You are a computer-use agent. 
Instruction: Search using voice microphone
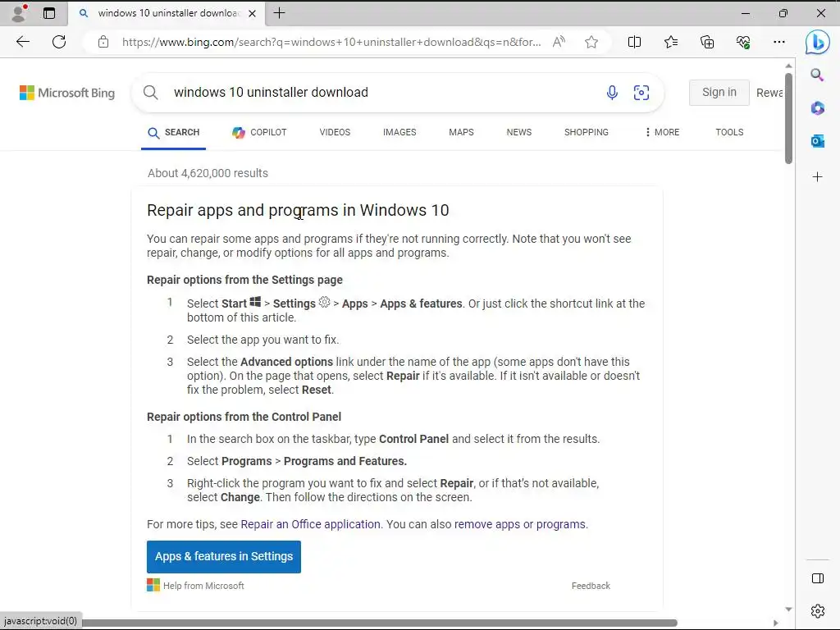pyautogui.click(x=612, y=93)
